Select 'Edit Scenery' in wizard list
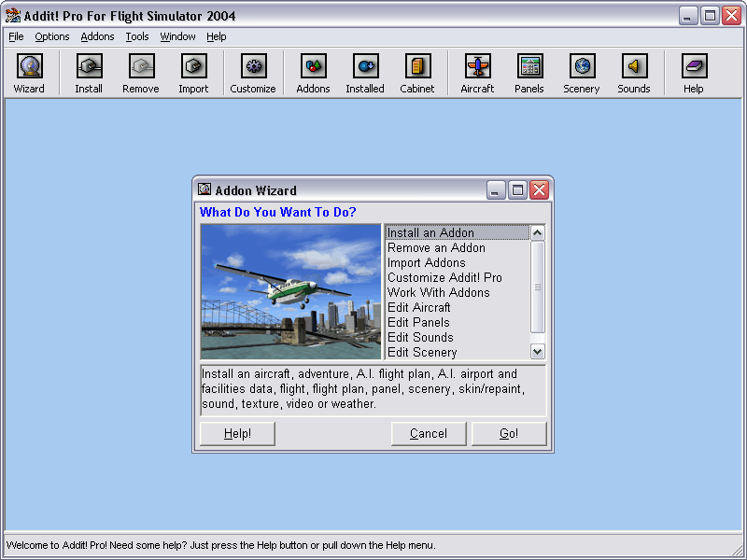747x560 pixels. (x=457, y=352)
